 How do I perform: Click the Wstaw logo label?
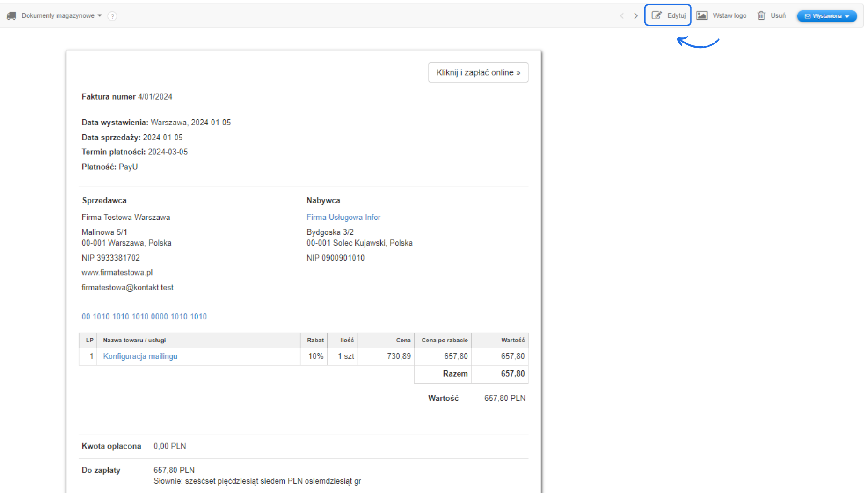click(729, 15)
